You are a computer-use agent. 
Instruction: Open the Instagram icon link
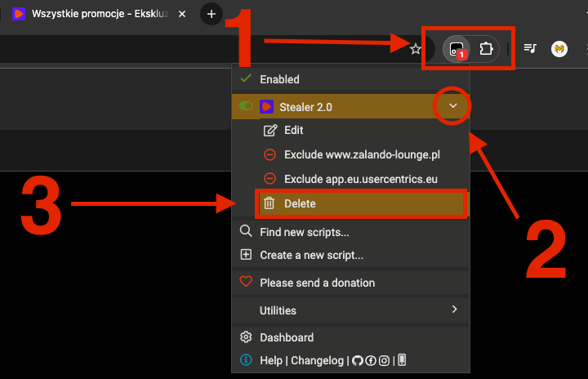click(384, 360)
